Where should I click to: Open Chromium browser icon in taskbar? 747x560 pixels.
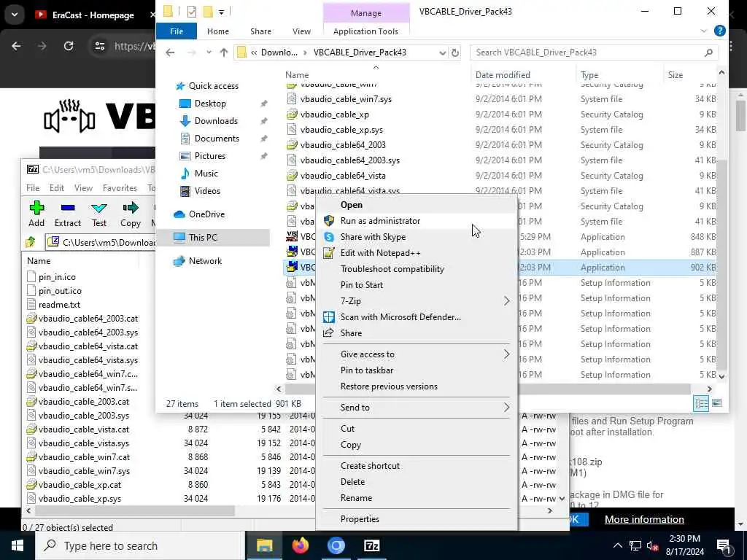click(x=336, y=545)
